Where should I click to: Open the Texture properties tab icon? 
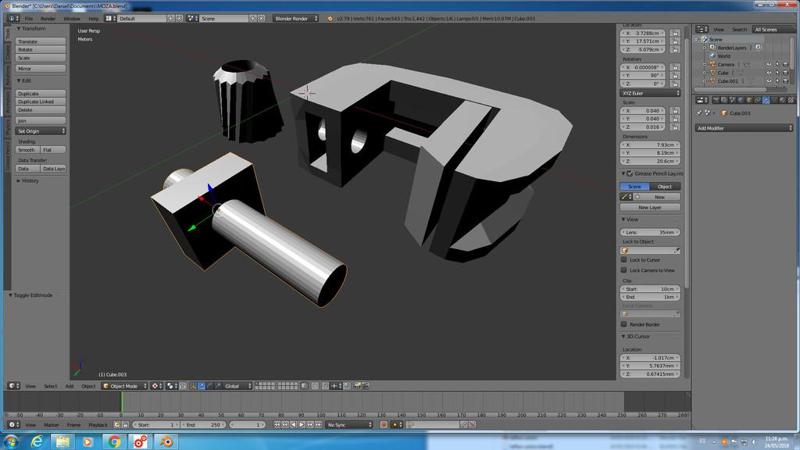(x=790, y=100)
